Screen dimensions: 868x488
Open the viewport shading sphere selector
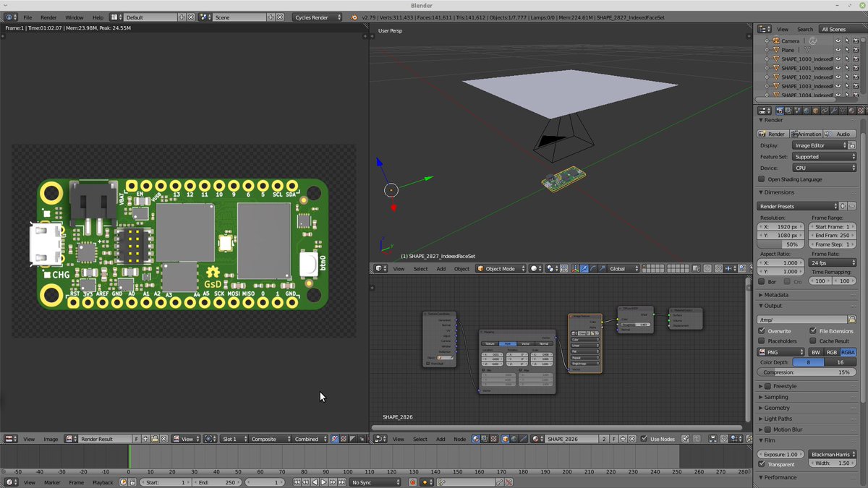pyautogui.click(x=537, y=269)
